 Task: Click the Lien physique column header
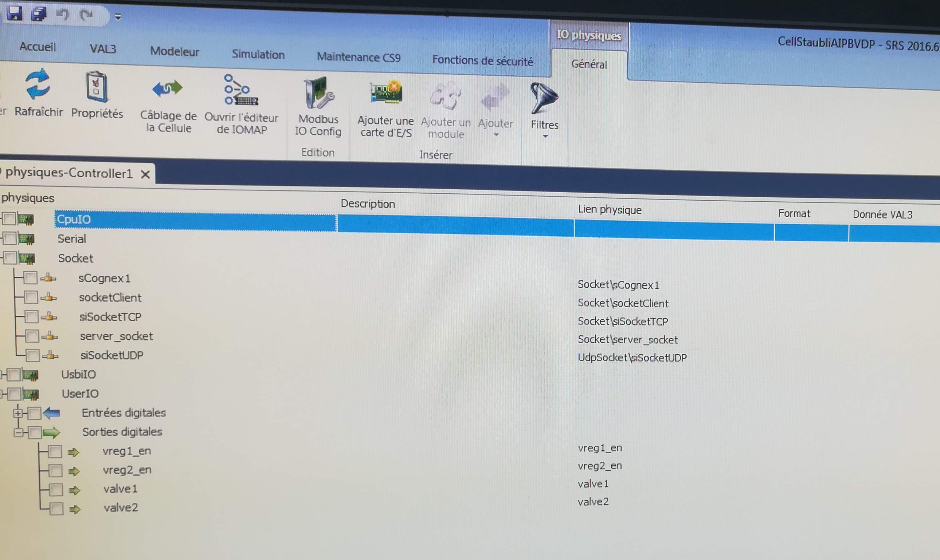pyautogui.click(x=609, y=210)
